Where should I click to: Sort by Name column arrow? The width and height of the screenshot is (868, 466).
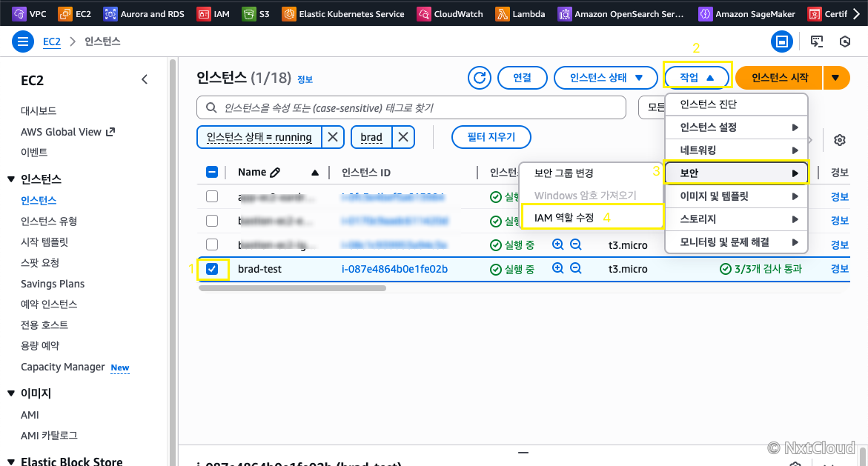pyautogui.click(x=315, y=173)
